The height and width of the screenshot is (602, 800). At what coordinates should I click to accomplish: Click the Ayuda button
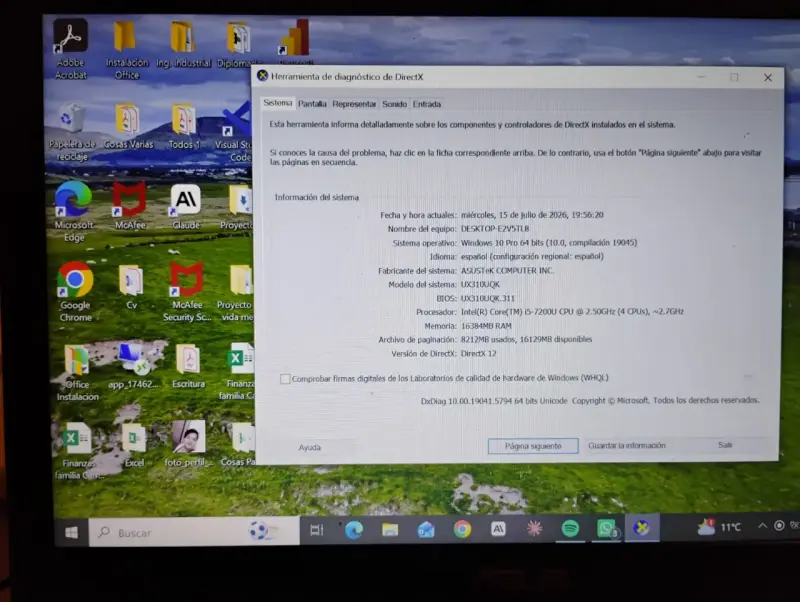pos(310,447)
